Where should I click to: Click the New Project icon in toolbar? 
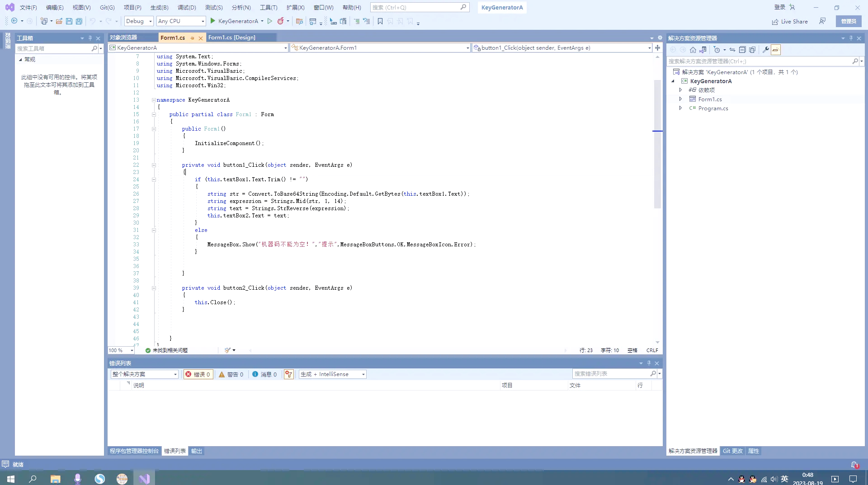coord(44,21)
